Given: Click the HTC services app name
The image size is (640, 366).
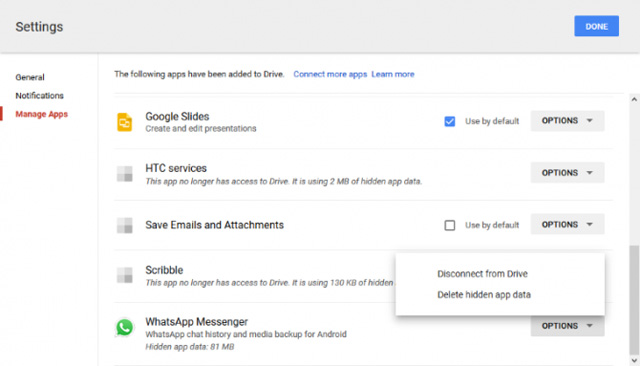Looking at the screenshot, I should click(176, 168).
